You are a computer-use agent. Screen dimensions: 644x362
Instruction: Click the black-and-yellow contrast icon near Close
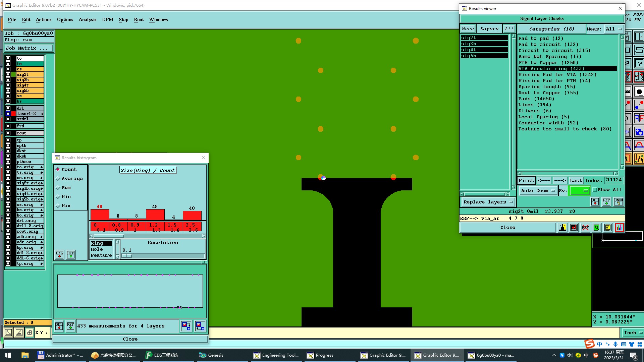(562, 228)
